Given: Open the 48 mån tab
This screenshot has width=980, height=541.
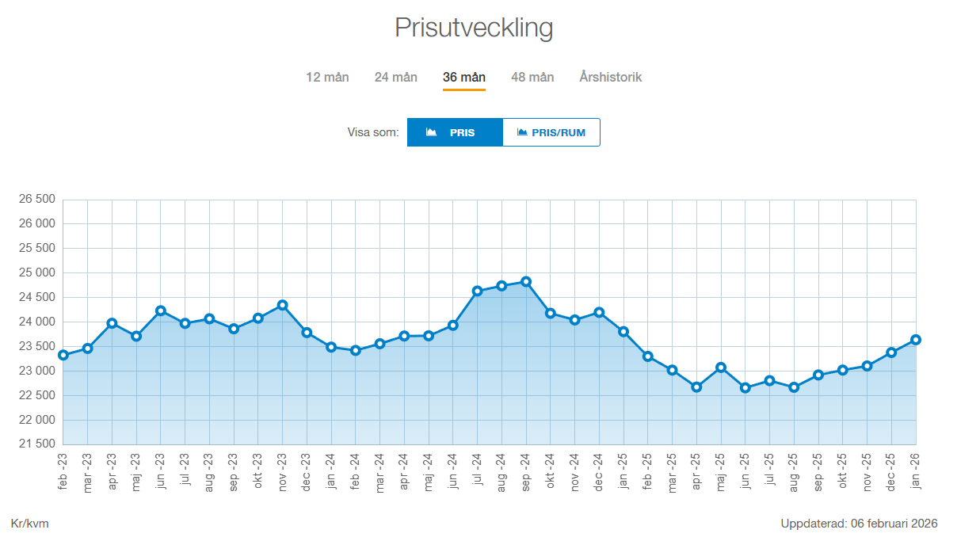Looking at the screenshot, I should pyautogui.click(x=532, y=77).
